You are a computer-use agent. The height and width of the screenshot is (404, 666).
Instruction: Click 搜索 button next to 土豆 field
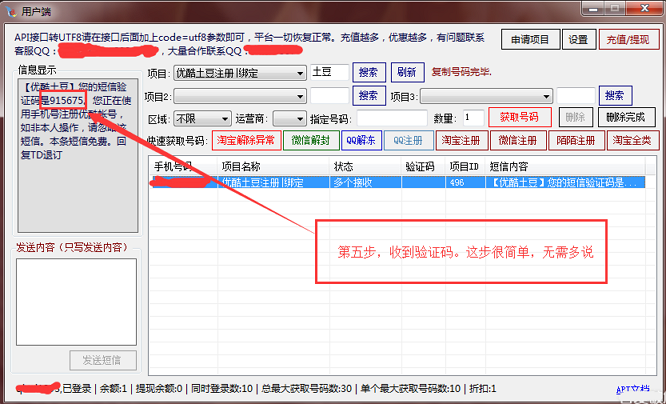point(368,73)
